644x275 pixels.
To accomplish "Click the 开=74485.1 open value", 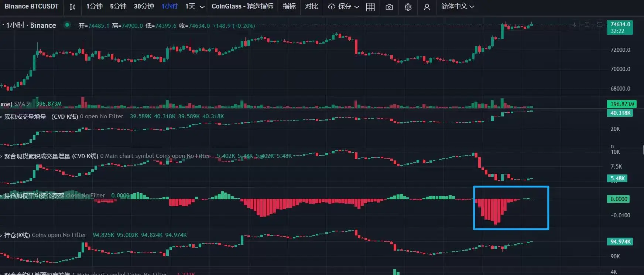I will [x=94, y=26].
